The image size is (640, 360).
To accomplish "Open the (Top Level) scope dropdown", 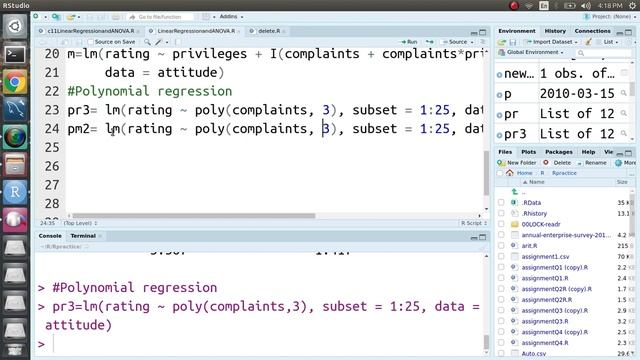I will 80,223.
